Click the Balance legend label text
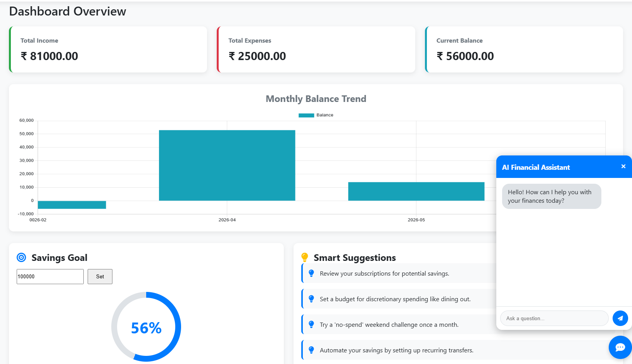The image size is (632, 364). click(325, 115)
